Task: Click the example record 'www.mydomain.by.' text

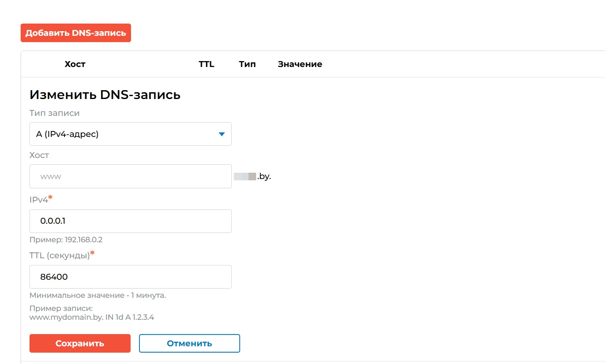Action: pyautogui.click(x=66, y=317)
